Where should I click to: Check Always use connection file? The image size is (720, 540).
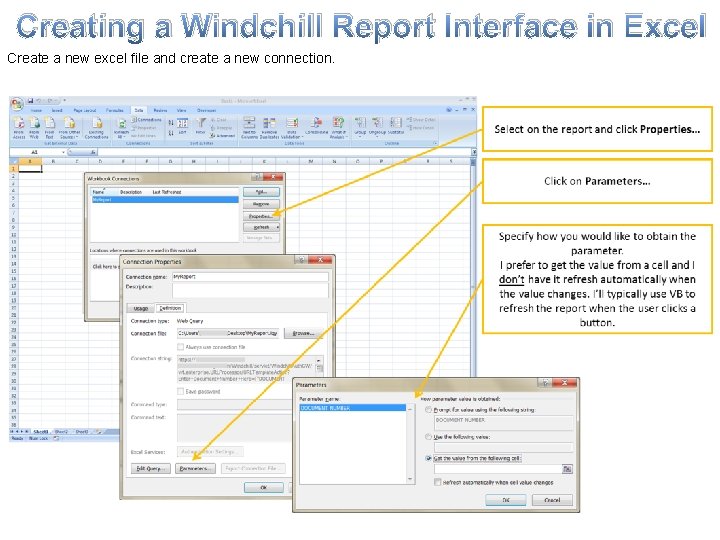(x=180, y=347)
